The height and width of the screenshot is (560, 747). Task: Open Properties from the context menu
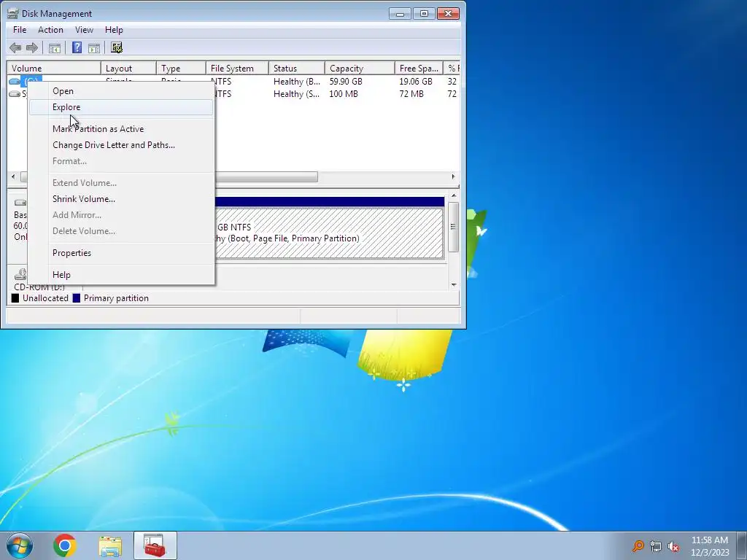point(121,253)
